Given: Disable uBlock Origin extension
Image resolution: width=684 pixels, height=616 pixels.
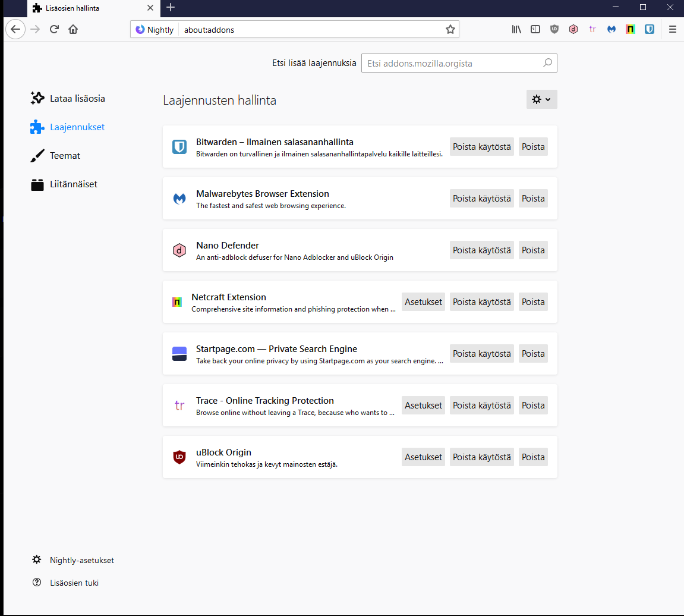Looking at the screenshot, I should (x=481, y=457).
